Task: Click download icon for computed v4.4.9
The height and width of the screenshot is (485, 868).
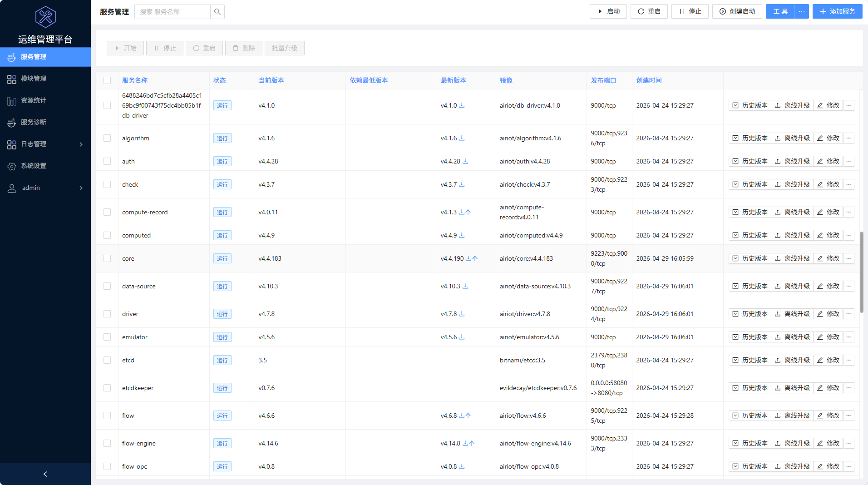Action: (x=462, y=235)
